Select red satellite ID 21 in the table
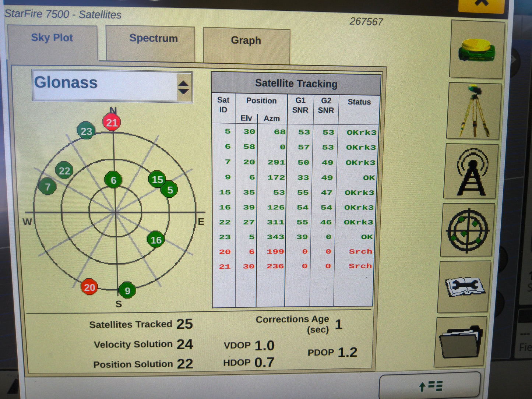 [225, 266]
